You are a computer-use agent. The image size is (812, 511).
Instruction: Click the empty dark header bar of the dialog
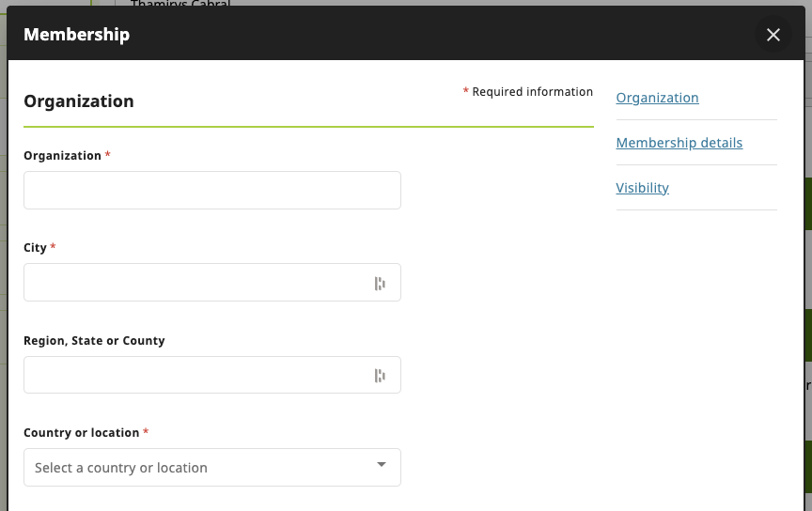click(423, 35)
